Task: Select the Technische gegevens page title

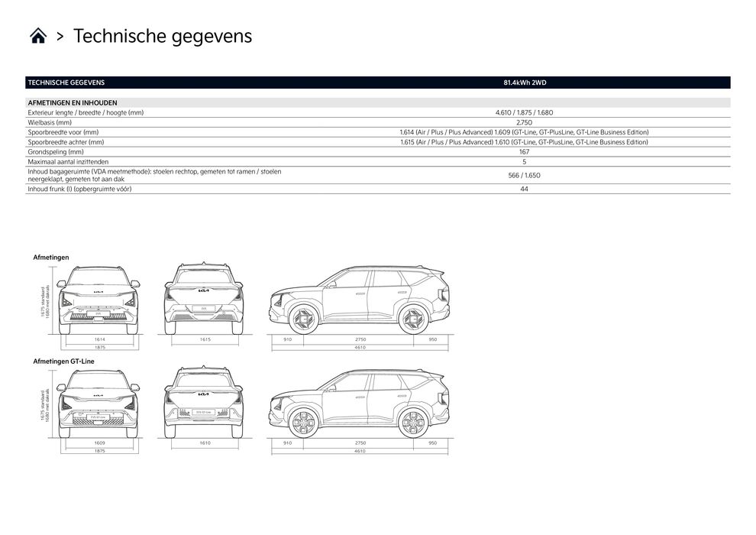Action: pos(163,36)
